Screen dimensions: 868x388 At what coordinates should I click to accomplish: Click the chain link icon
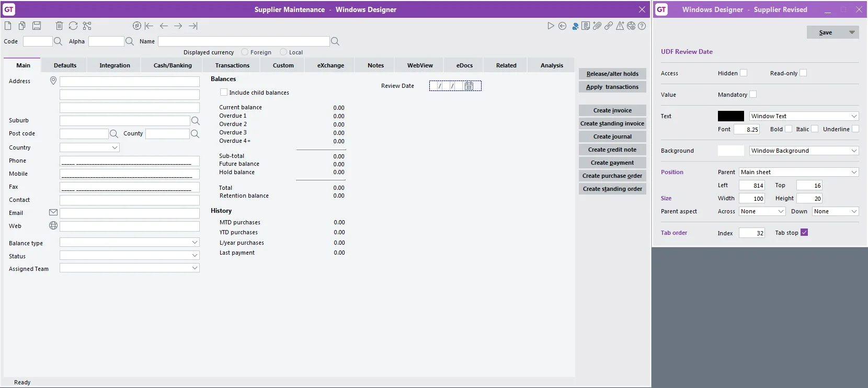(x=609, y=26)
